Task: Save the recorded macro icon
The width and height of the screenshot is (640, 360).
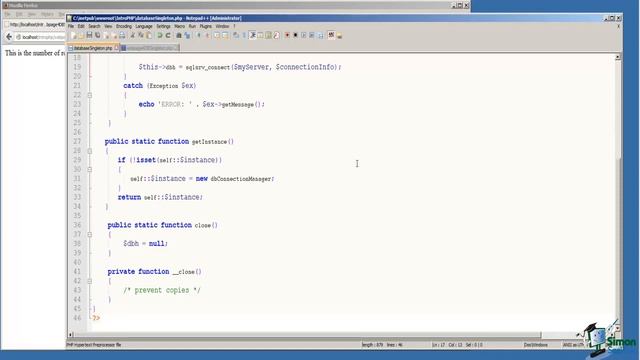Action: (x=320, y=36)
